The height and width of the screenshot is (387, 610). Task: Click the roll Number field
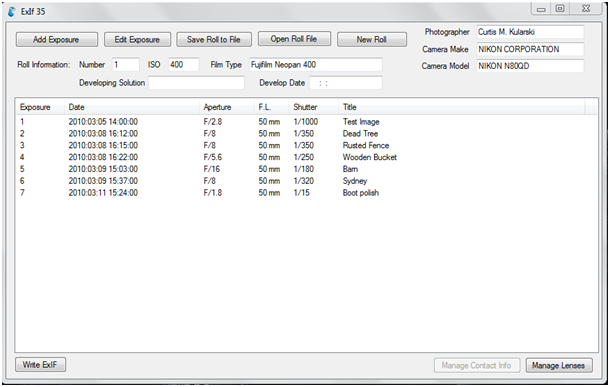pyautogui.click(x=126, y=65)
